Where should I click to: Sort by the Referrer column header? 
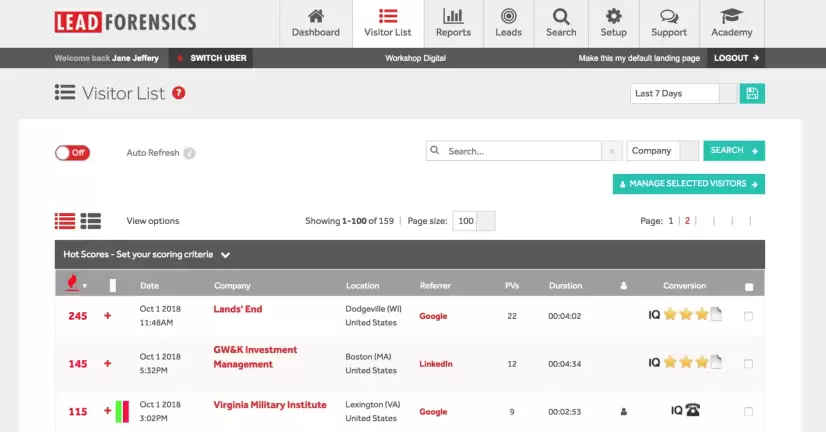coord(435,286)
